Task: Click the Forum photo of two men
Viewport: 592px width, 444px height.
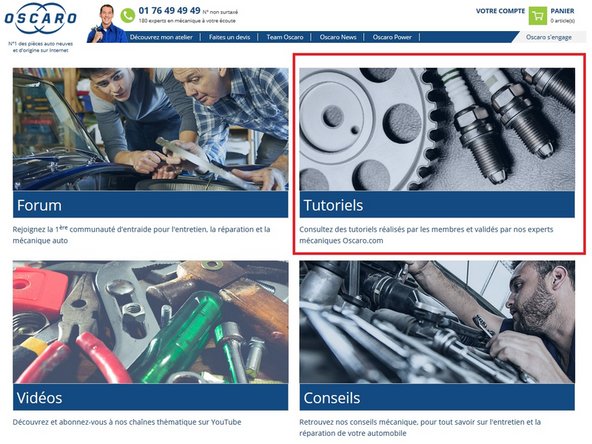Action: [x=150, y=129]
